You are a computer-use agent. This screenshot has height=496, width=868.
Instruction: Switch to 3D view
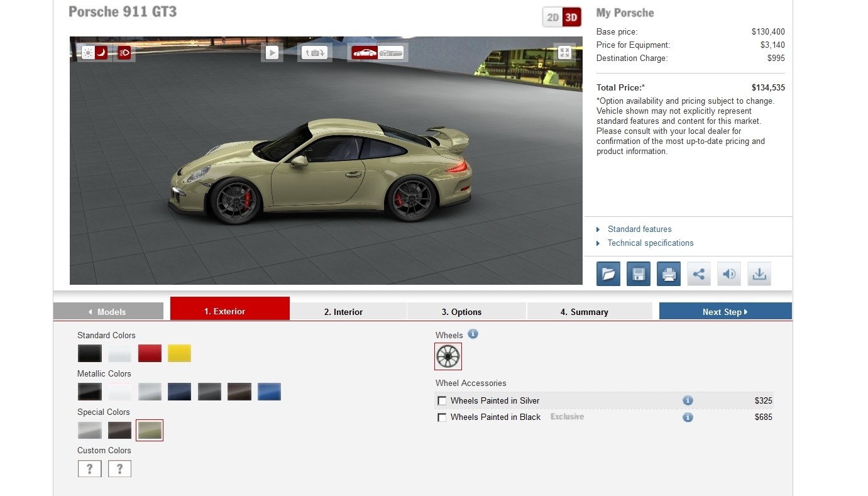[x=571, y=18]
